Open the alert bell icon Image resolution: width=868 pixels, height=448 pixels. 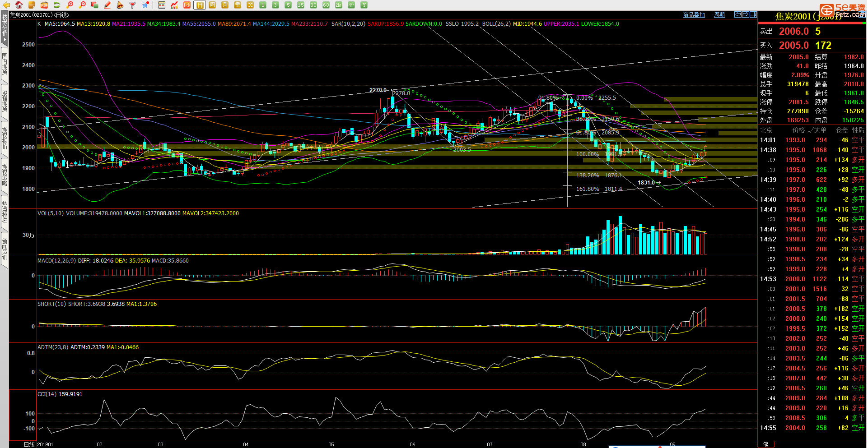(120, 5)
